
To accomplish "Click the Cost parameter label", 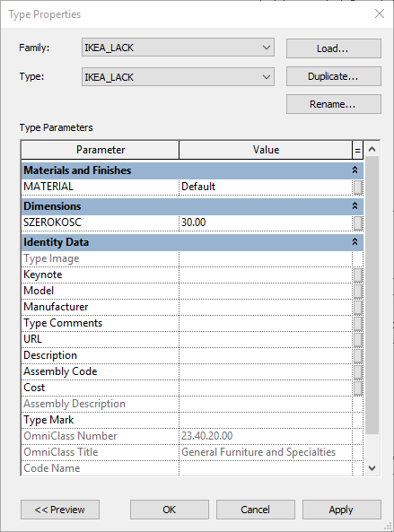I will pos(34,388).
